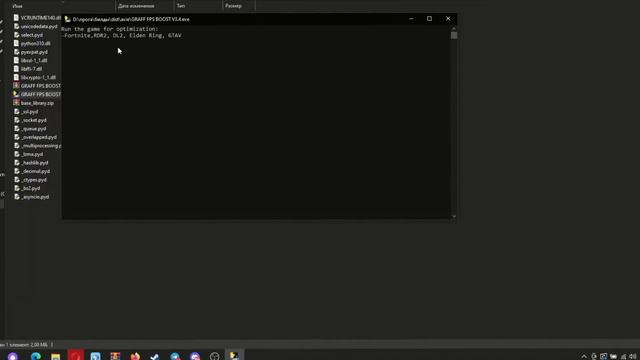
Task: Open File Explorer from the taskbar
Action: tap(56, 356)
